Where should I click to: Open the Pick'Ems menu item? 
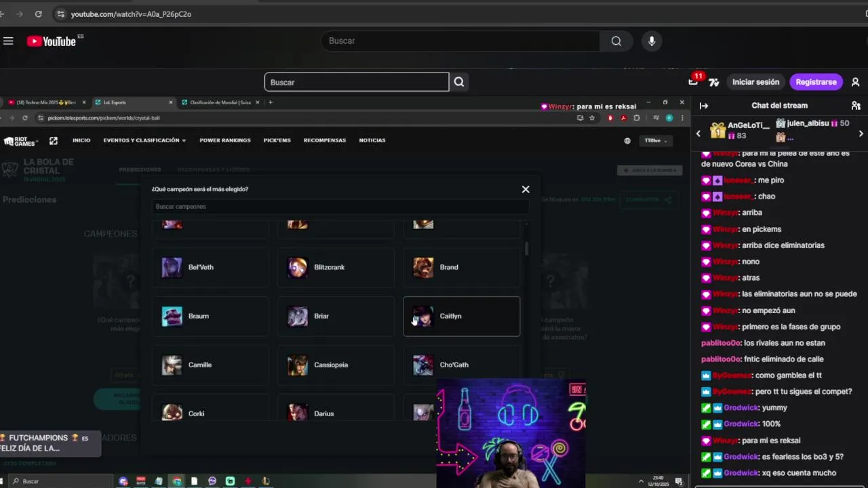click(x=277, y=140)
